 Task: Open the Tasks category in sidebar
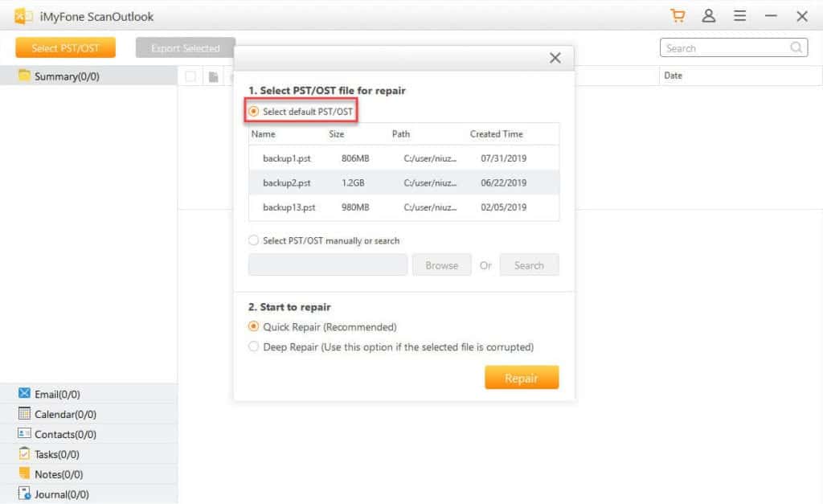(x=56, y=454)
